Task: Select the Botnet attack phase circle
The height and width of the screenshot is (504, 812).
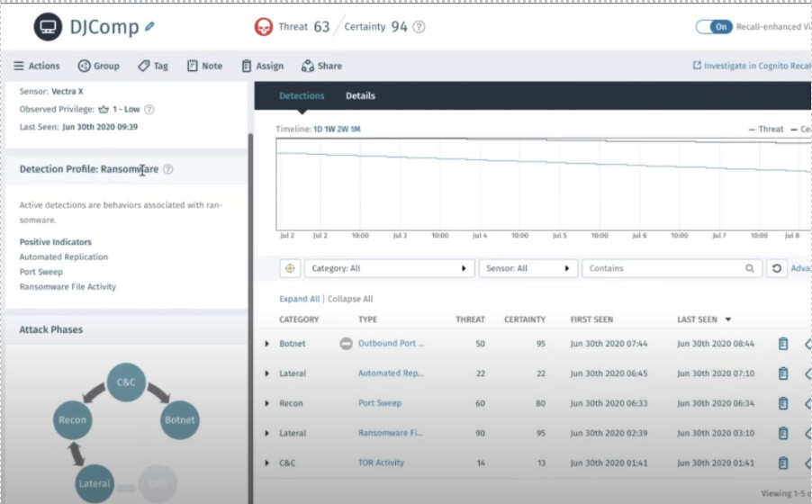Action: click(x=180, y=420)
